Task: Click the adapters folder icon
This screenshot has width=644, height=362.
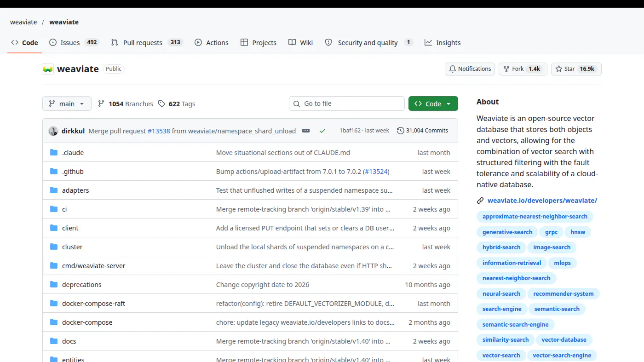Action: [54, 190]
